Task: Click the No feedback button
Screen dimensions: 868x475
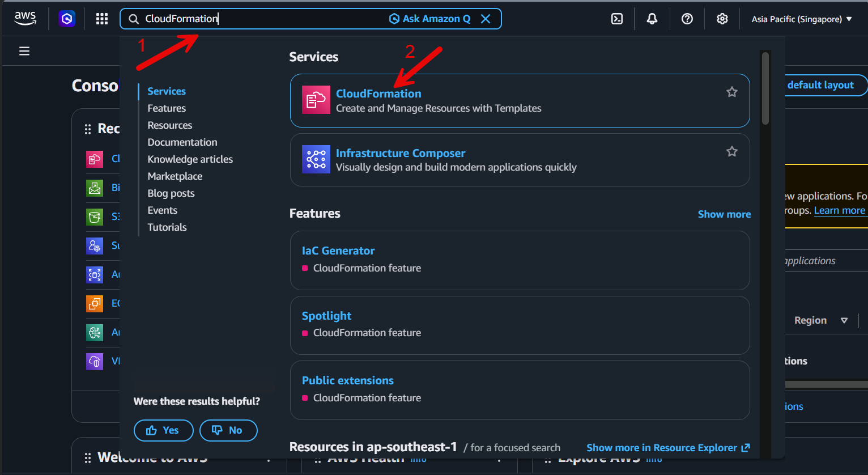Action: click(228, 430)
